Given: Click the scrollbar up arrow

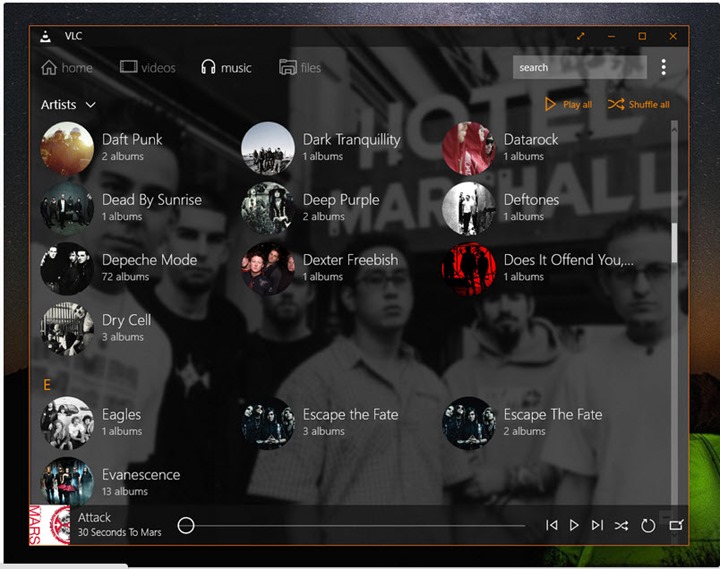Looking at the screenshot, I should pos(674,130).
